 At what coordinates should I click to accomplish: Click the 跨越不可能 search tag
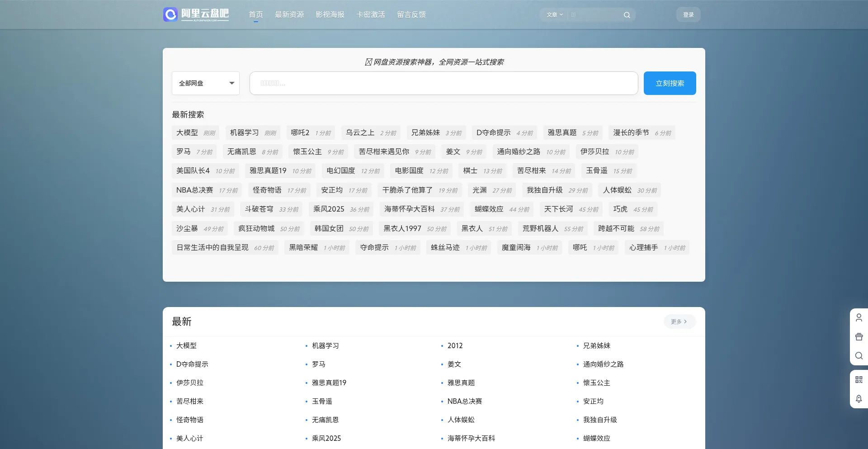coord(628,228)
